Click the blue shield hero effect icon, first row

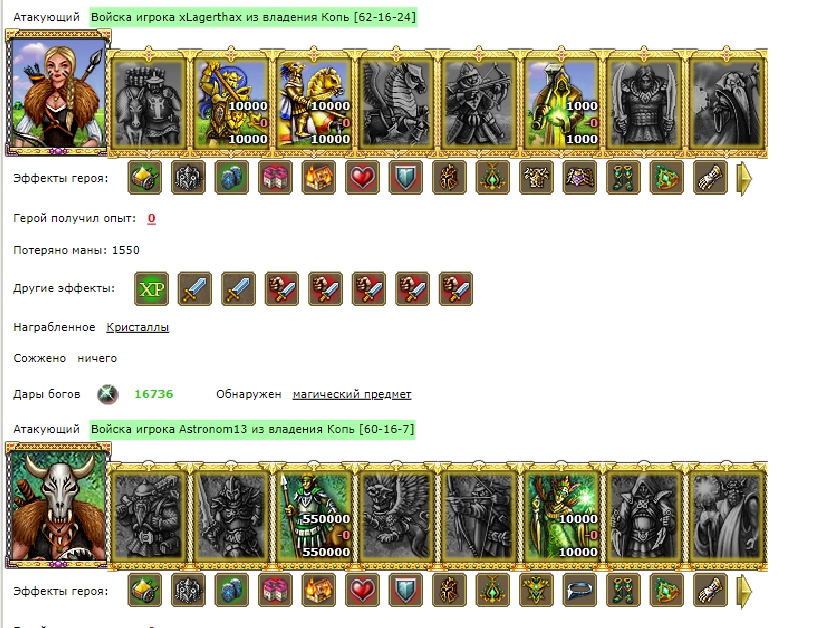point(406,177)
